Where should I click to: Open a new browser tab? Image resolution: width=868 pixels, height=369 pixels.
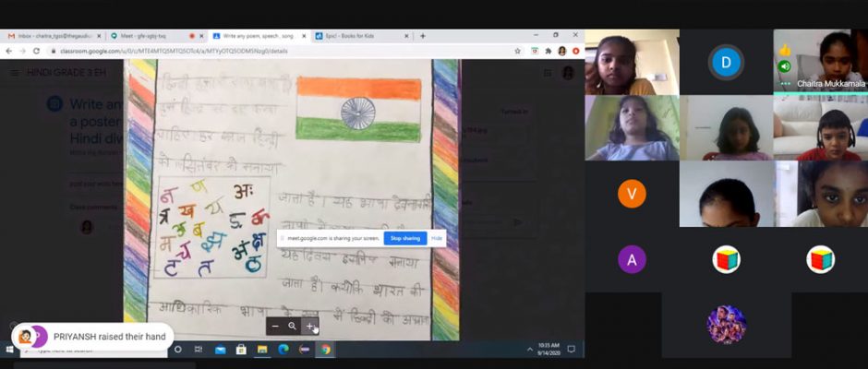coord(423,35)
